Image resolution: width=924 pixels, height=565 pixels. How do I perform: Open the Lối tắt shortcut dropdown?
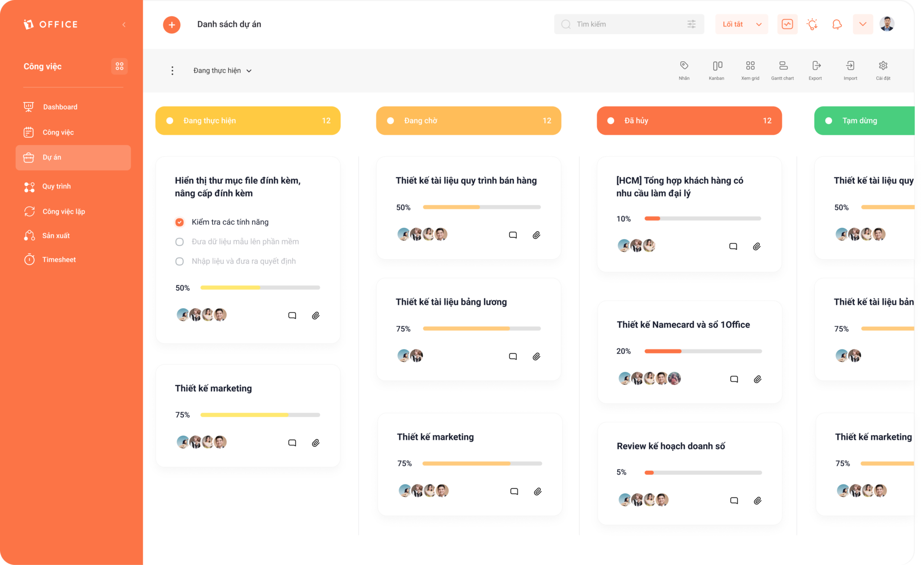click(x=741, y=24)
